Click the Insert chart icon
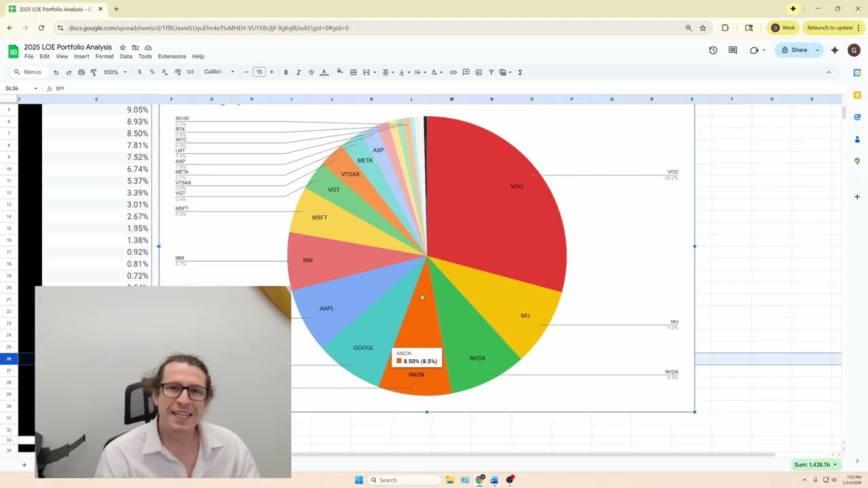Image resolution: width=868 pixels, height=488 pixels. coord(479,72)
